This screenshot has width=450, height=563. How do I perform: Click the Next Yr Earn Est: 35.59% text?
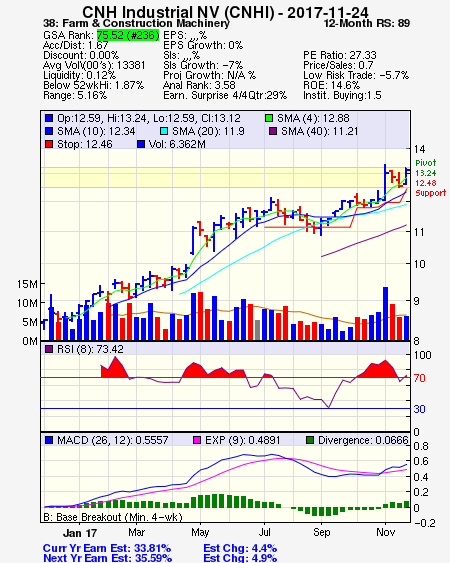click(107, 558)
